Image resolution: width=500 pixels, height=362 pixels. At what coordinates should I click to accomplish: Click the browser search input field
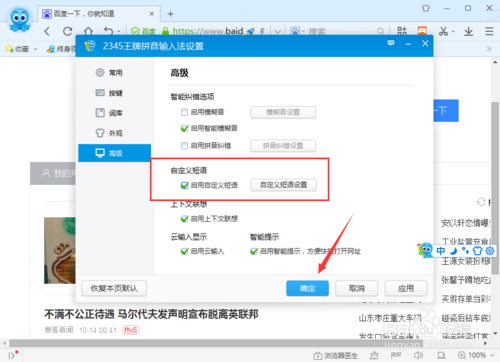[x=341, y=31]
